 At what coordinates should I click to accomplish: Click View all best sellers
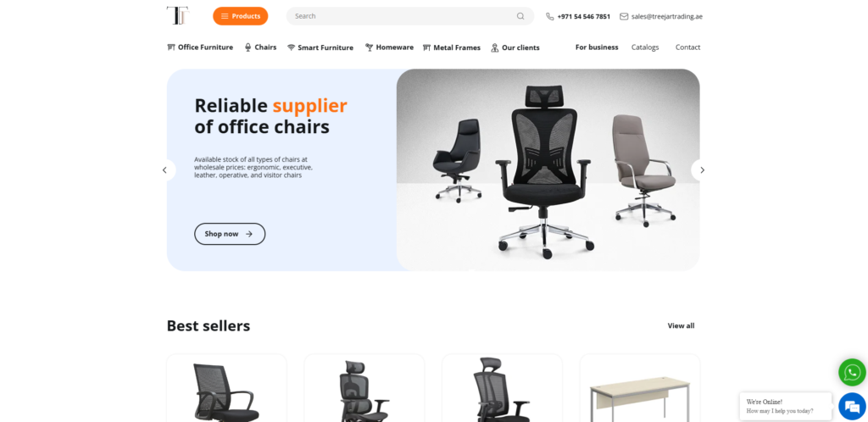[x=681, y=325]
